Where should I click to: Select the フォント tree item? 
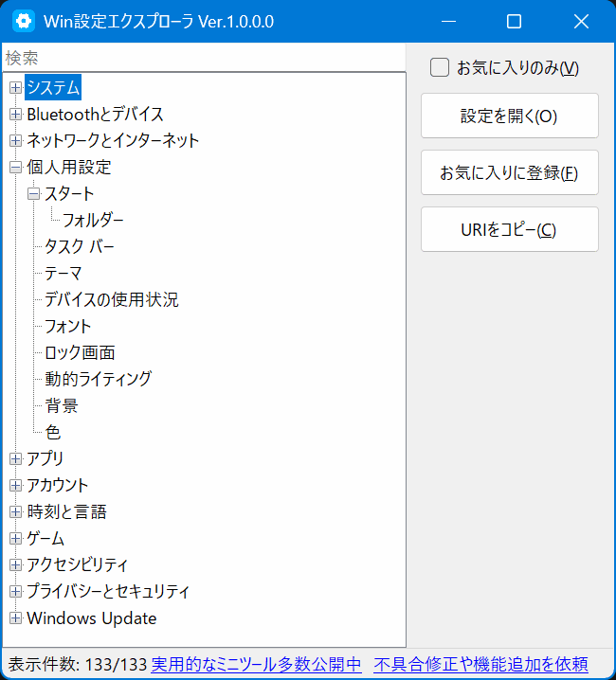tap(67, 326)
